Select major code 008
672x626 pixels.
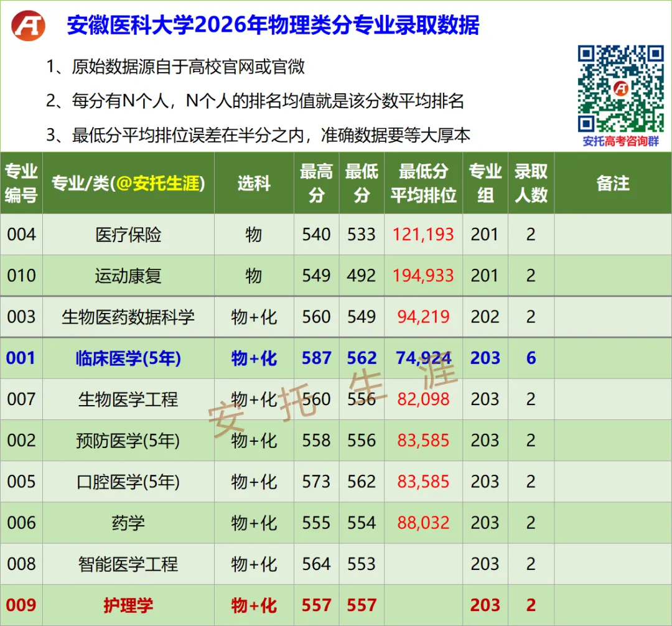[x=21, y=563]
